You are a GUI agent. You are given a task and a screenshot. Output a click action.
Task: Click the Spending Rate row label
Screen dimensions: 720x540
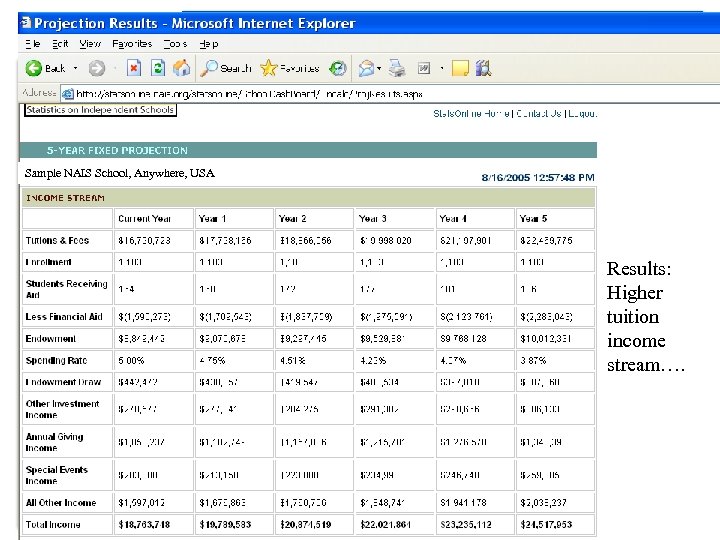click(x=56, y=360)
